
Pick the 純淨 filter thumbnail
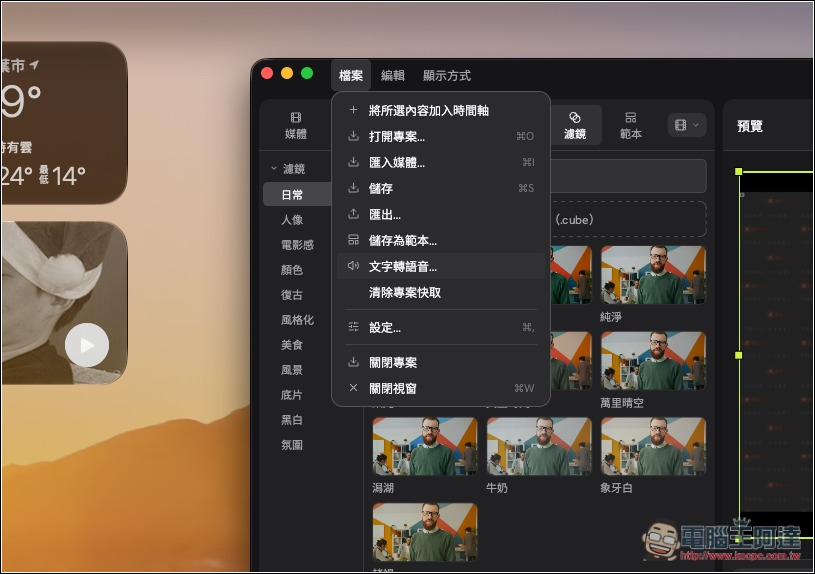tap(653, 275)
